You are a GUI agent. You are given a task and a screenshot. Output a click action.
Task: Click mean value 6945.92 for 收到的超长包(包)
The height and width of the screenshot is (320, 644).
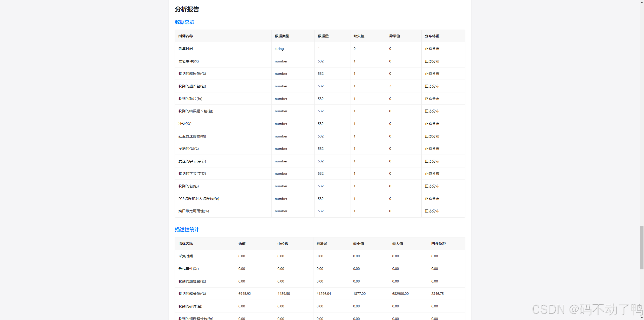pyautogui.click(x=244, y=294)
